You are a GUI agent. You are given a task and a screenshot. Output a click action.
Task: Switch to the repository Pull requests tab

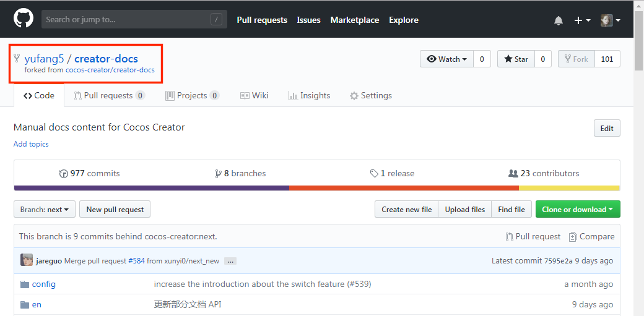tap(109, 96)
